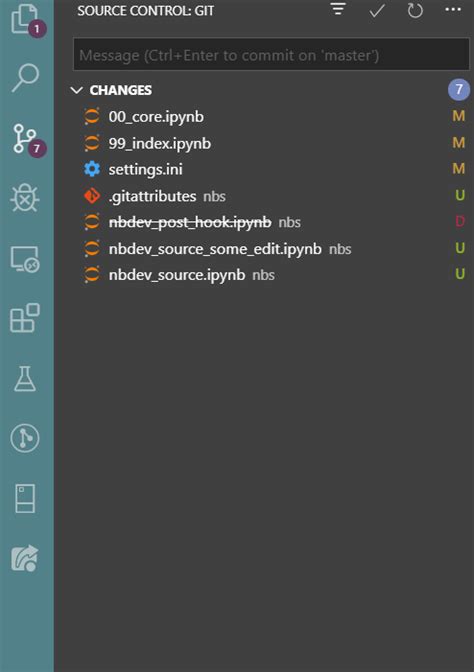Open the Extensions blocks icon
The height and width of the screenshot is (672, 474).
(25, 318)
